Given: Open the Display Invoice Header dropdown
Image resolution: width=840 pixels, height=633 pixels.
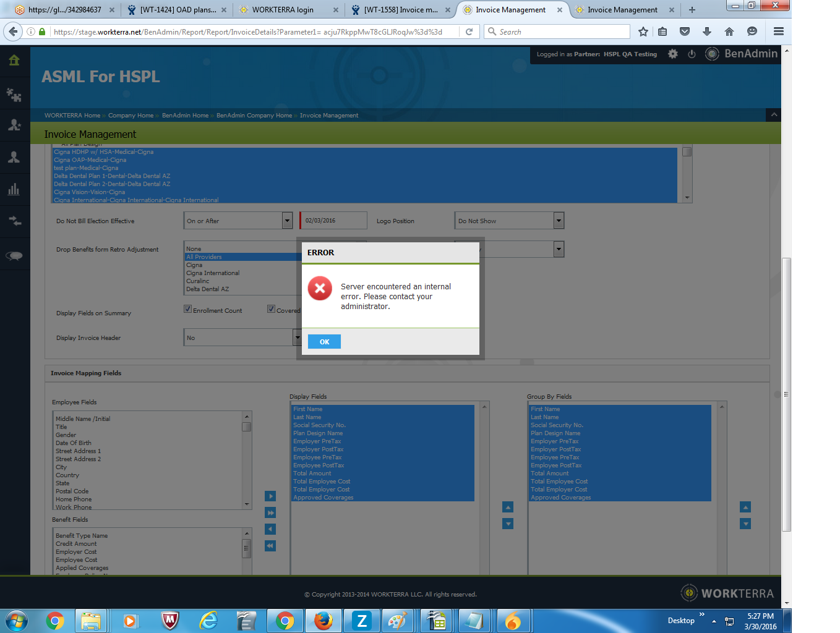Looking at the screenshot, I should [x=242, y=338].
